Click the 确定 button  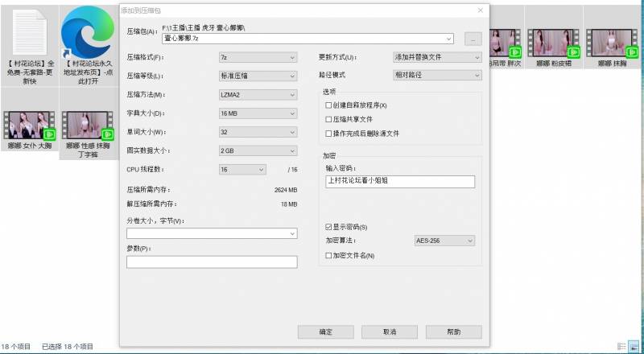pyautogui.click(x=326, y=331)
